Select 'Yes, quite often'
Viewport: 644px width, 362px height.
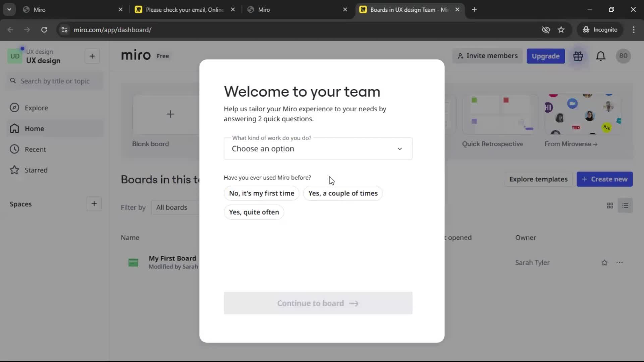pyautogui.click(x=254, y=212)
